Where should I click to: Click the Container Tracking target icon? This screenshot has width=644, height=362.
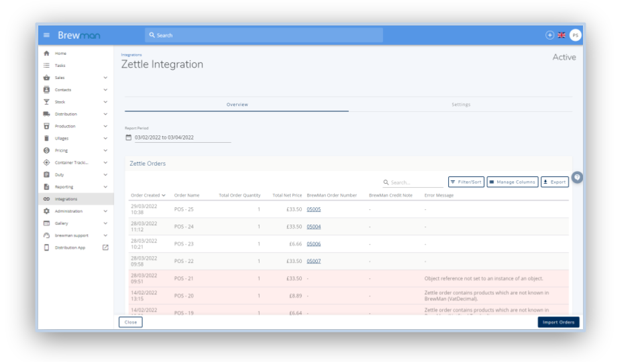pyautogui.click(x=46, y=162)
